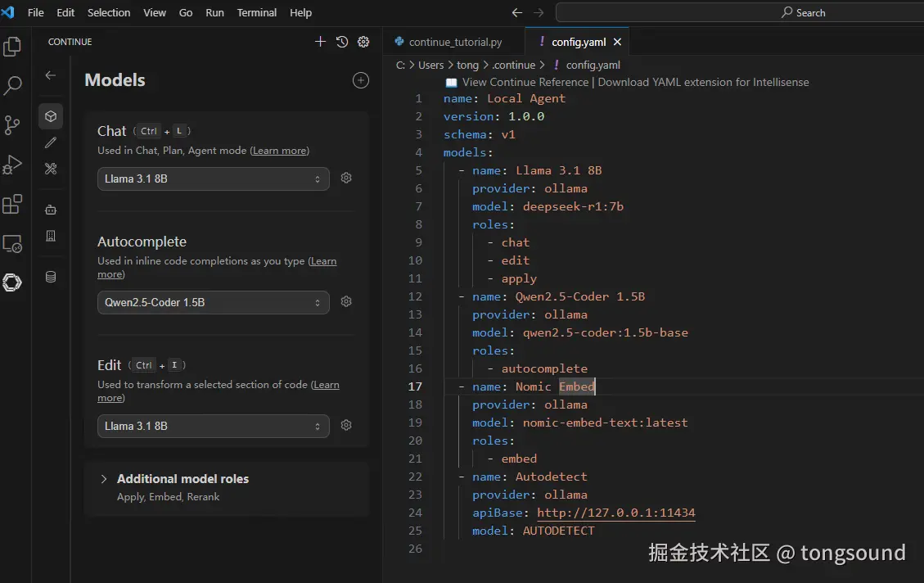Open settings gear for Autocomplete model
This screenshot has height=583, width=924.
(x=346, y=301)
